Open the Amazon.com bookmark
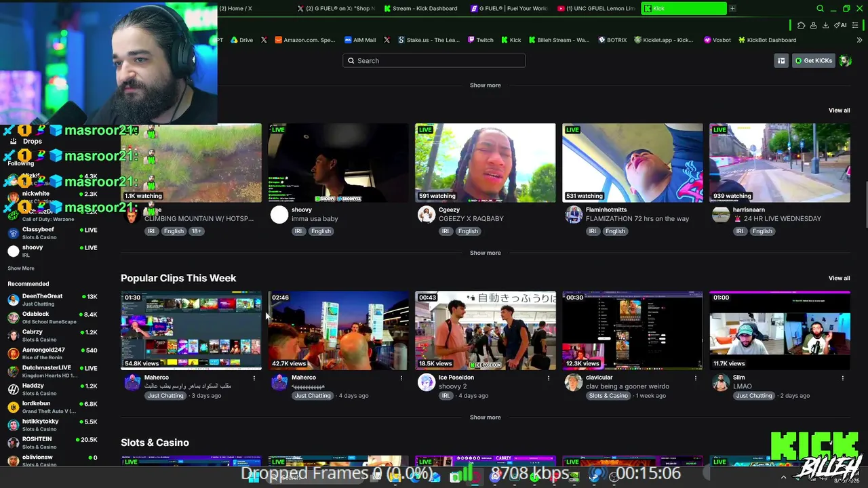The image size is (868, 488). click(x=305, y=40)
